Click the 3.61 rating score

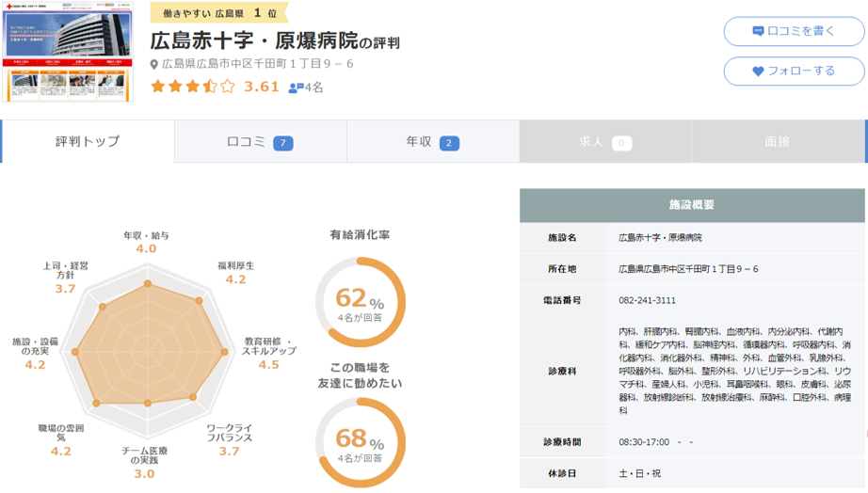point(261,87)
